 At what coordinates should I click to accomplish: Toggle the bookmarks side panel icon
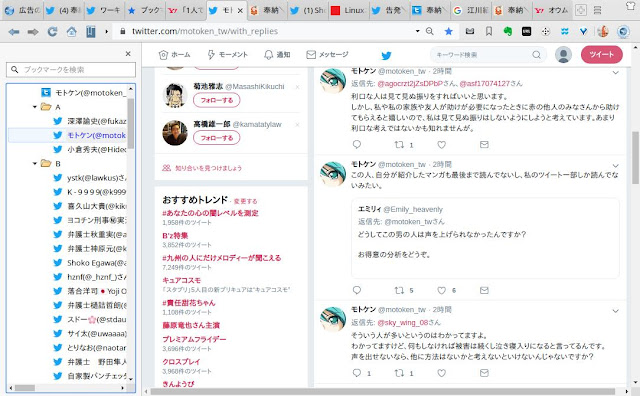(x=91, y=31)
